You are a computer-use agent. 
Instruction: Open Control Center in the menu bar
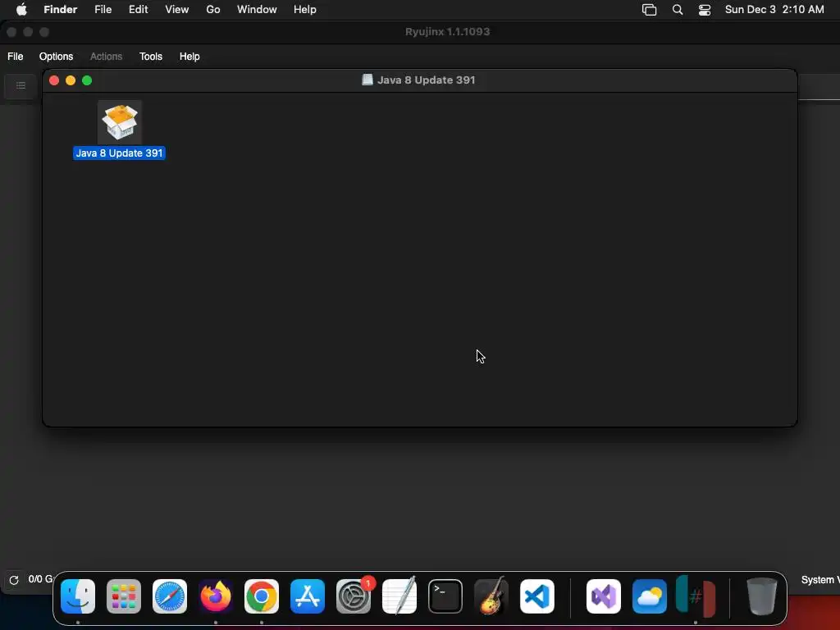coord(705,10)
